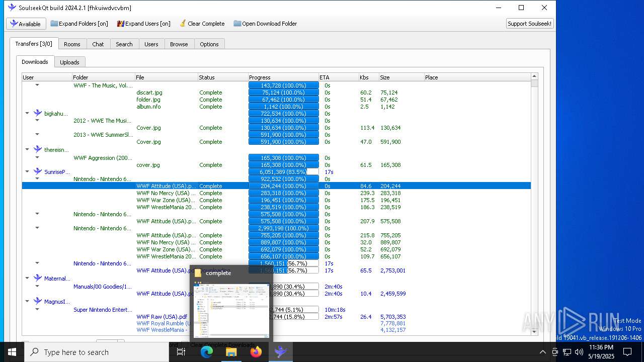The image size is (644, 362).
Task: Select the WWF Raw (USA).pdf row
Action: [276, 317]
